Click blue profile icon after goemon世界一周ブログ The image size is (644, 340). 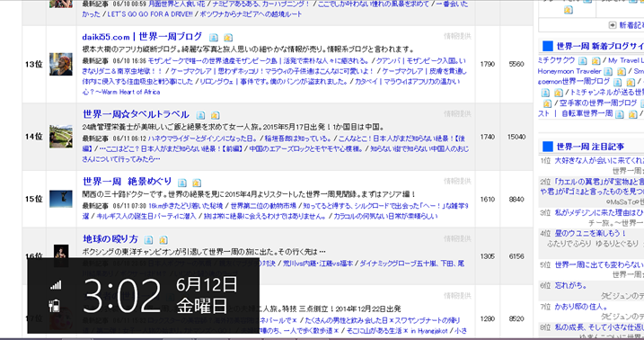pyautogui.click(x=617, y=82)
